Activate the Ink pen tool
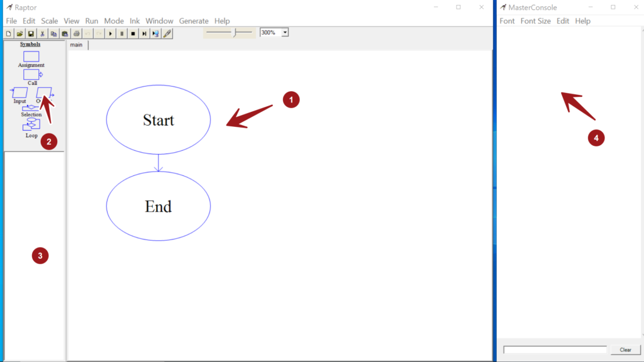 click(x=166, y=33)
